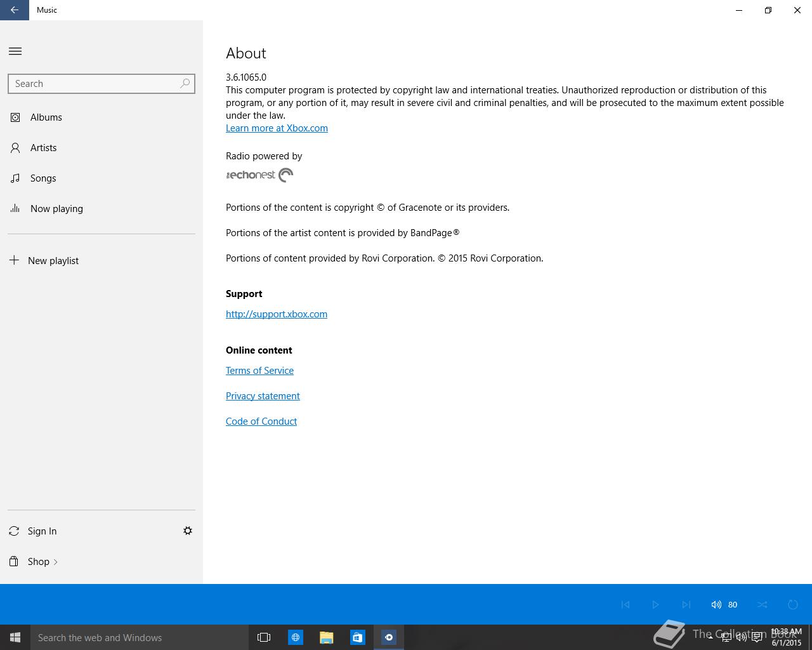Select version text 3.6.1065.0
Image resolution: width=812 pixels, height=650 pixels.
point(246,77)
